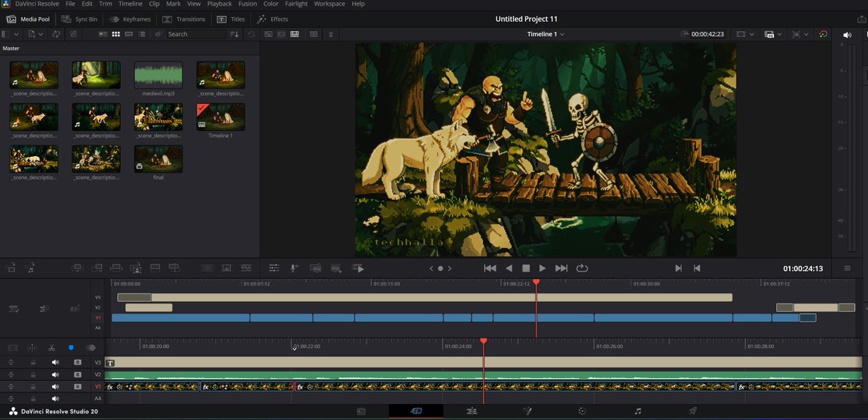Click the voiceover record microphone icon
This screenshot has width=868, height=420.
point(294,267)
